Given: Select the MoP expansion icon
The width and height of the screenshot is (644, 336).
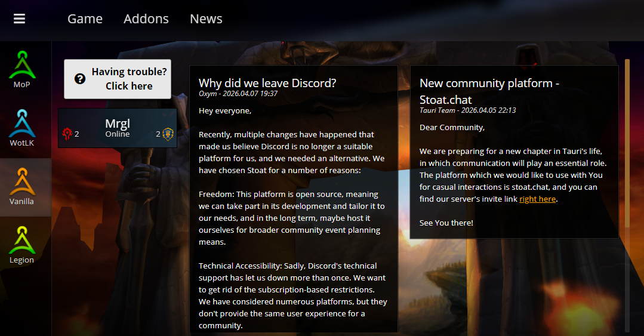Looking at the screenshot, I should [x=22, y=65].
